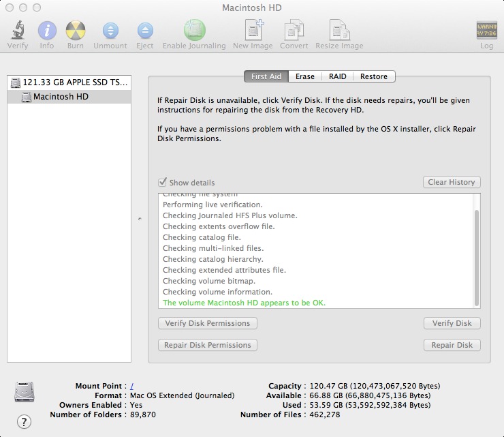Click 'Checking multi-linked files.' log line

pyautogui.click(x=213, y=248)
